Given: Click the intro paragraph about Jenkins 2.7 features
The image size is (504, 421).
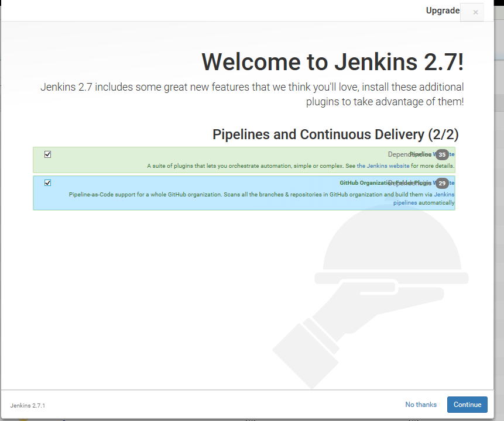Looking at the screenshot, I should point(252,94).
